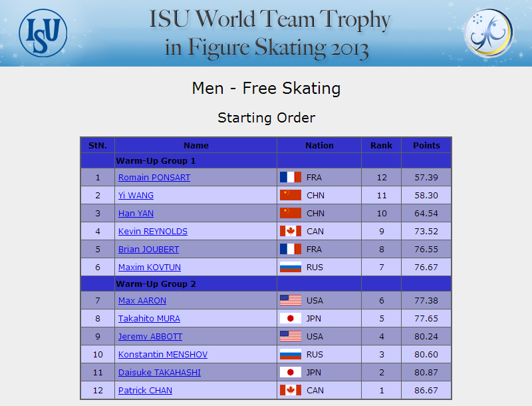Click the USA flag in Max AARON's row
This screenshot has width=532, height=406.
[x=291, y=300]
